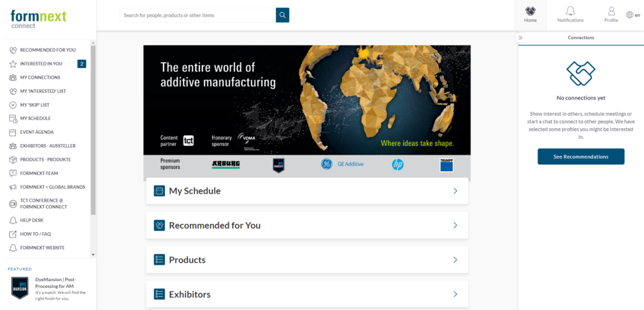
Task: Expand the Products section chevron
Action: pos(455,260)
